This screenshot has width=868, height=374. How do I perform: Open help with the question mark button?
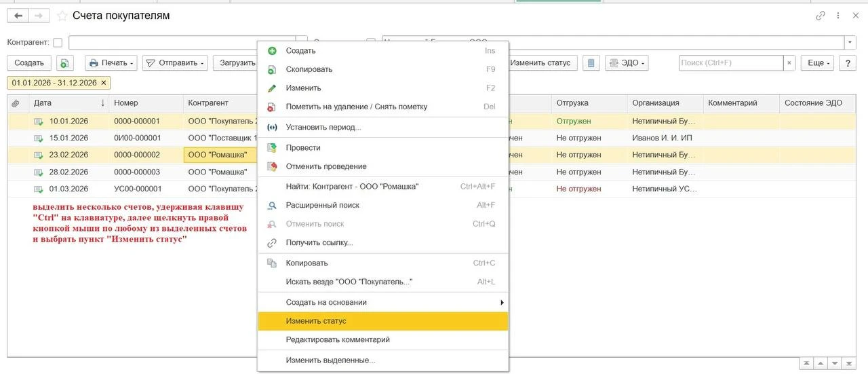point(847,63)
